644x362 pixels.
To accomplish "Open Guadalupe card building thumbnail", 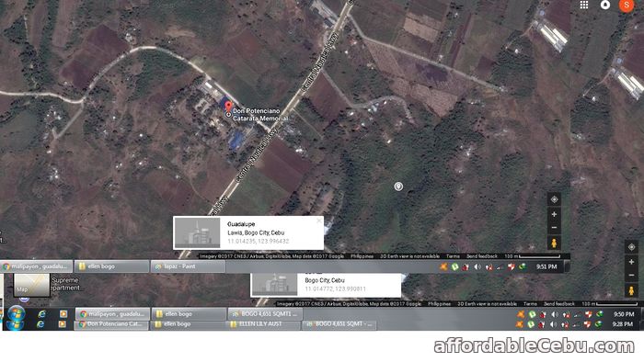I will 198,232.
